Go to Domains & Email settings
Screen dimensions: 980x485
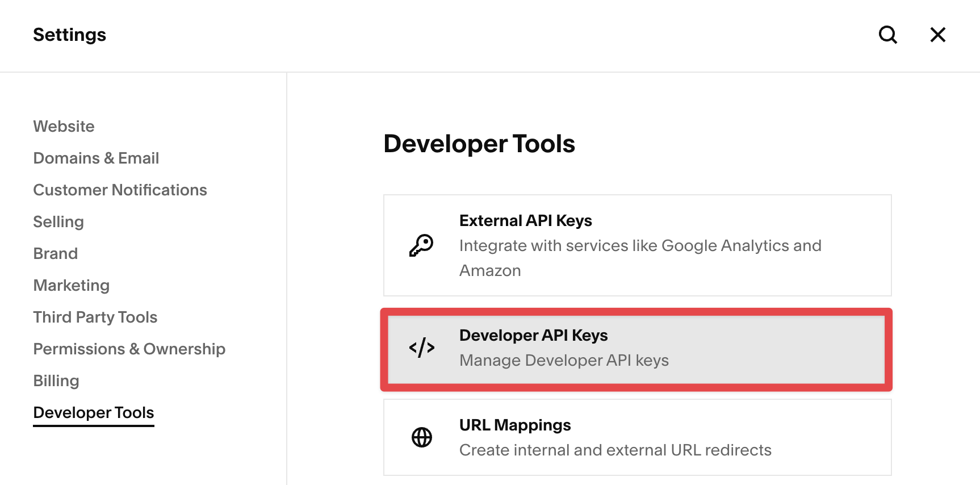(x=96, y=158)
